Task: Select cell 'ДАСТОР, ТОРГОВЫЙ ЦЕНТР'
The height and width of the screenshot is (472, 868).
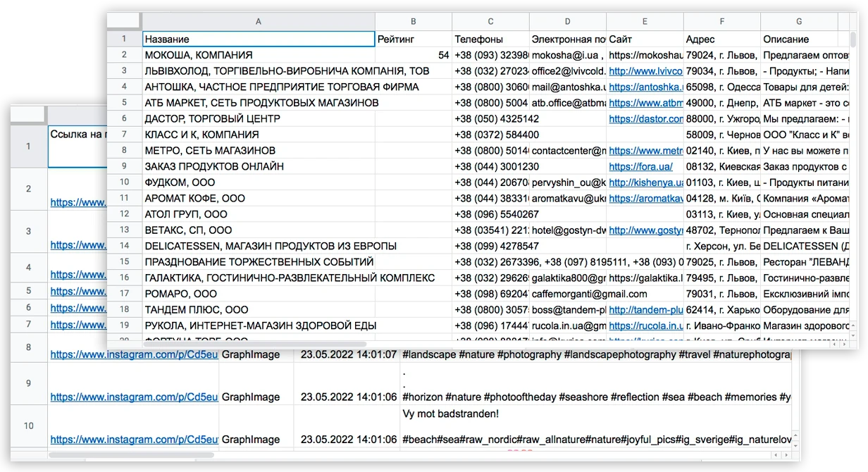Action: coord(258,119)
